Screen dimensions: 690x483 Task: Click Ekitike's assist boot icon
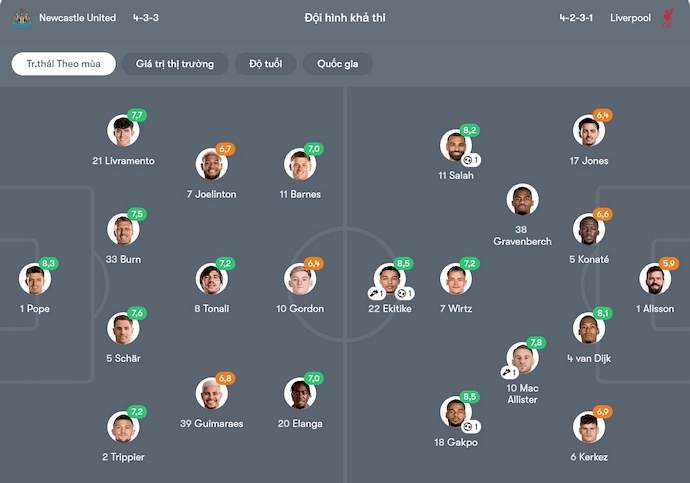point(376,293)
